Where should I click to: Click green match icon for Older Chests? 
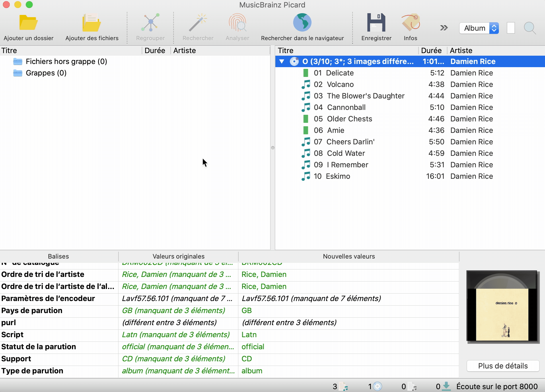coord(306,119)
